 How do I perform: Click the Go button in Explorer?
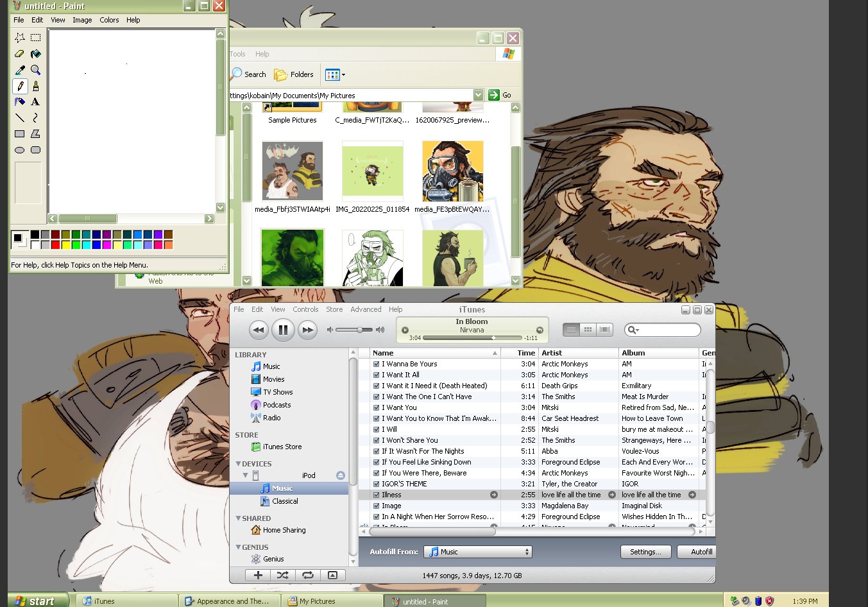[500, 95]
